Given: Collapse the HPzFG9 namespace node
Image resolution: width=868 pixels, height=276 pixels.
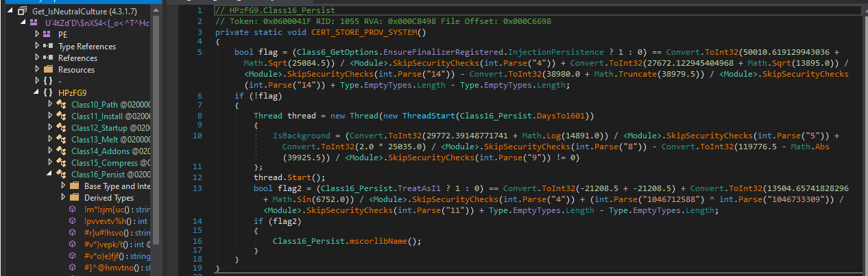Looking at the screenshot, I should coord(37,92).
